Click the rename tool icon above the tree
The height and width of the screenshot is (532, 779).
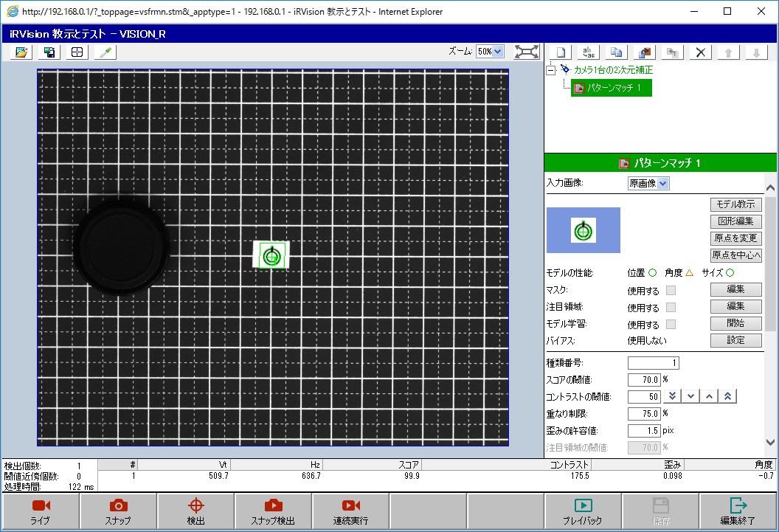tap(589, 52)
